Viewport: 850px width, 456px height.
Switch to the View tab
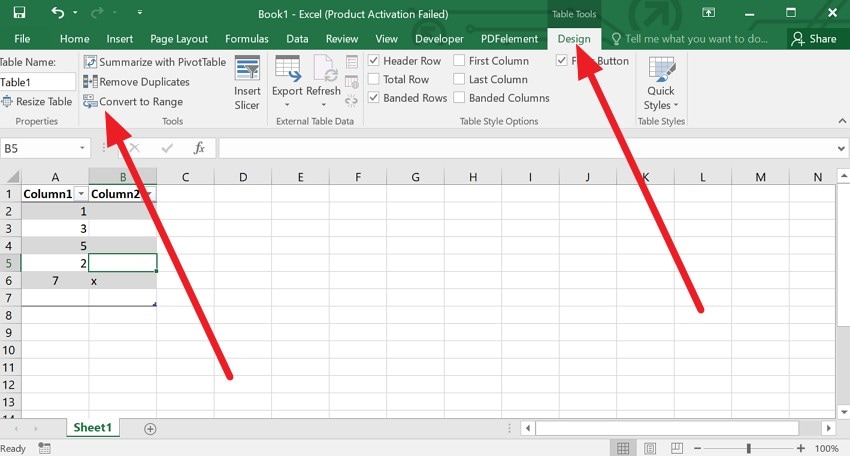pos(387,39)
